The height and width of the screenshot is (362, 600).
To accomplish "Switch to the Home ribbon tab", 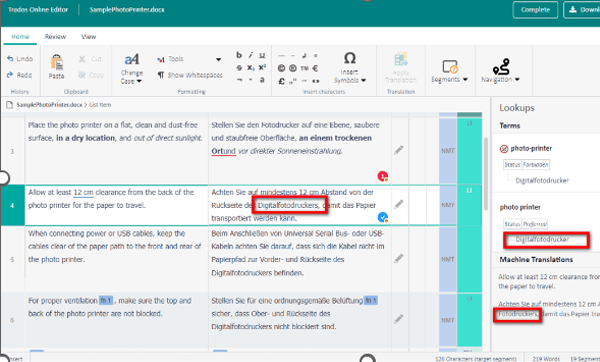I will click(20, 37).
